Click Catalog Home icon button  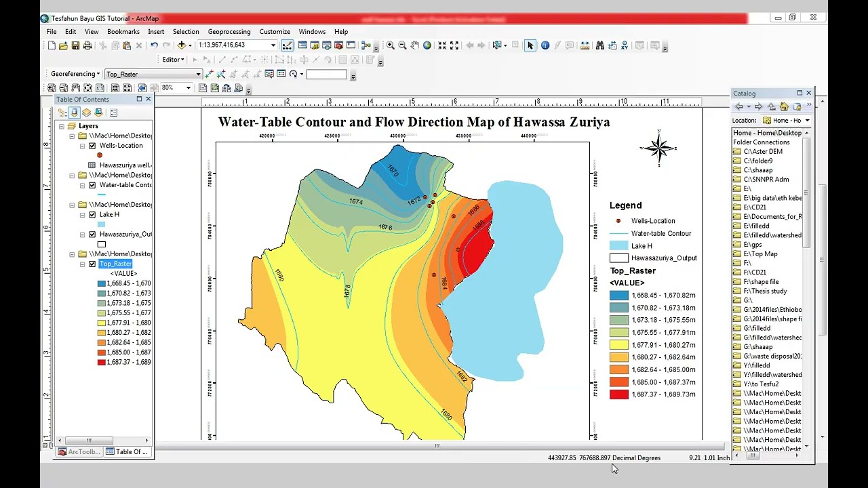click(x=784, y=106)
